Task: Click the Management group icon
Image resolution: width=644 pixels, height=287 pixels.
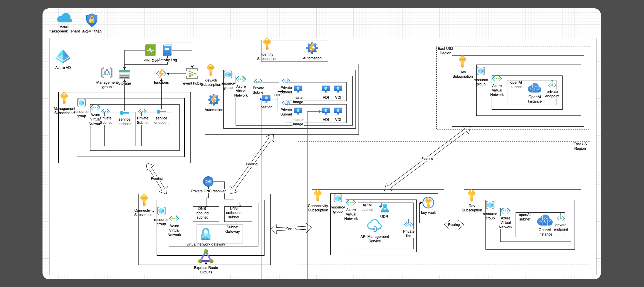Action: (107, 73)
